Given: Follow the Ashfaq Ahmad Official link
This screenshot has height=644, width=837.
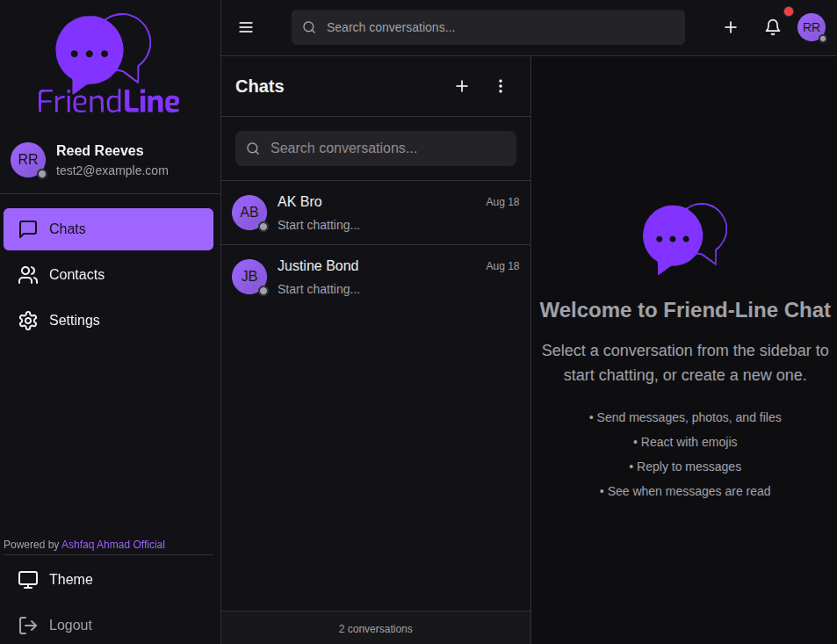Looking at the screenshot, I should [x=113, y=545].
